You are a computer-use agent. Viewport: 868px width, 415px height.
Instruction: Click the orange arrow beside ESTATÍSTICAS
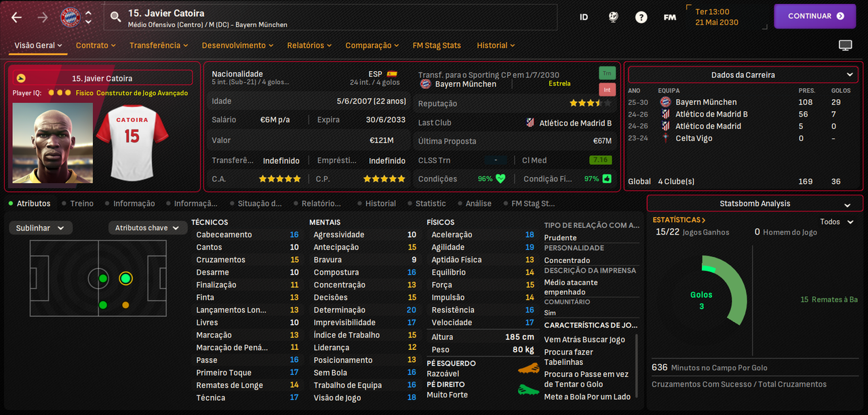click(x=703, y=220)
